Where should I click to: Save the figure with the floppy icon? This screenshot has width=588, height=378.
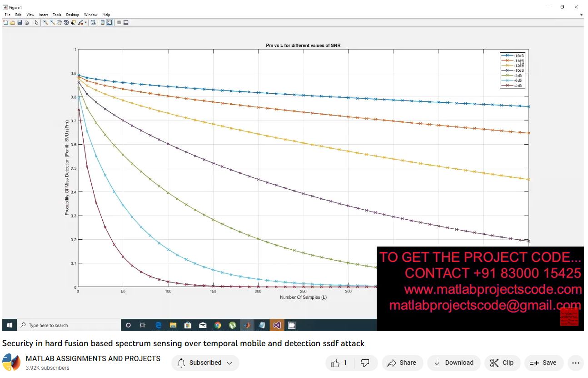20,22
